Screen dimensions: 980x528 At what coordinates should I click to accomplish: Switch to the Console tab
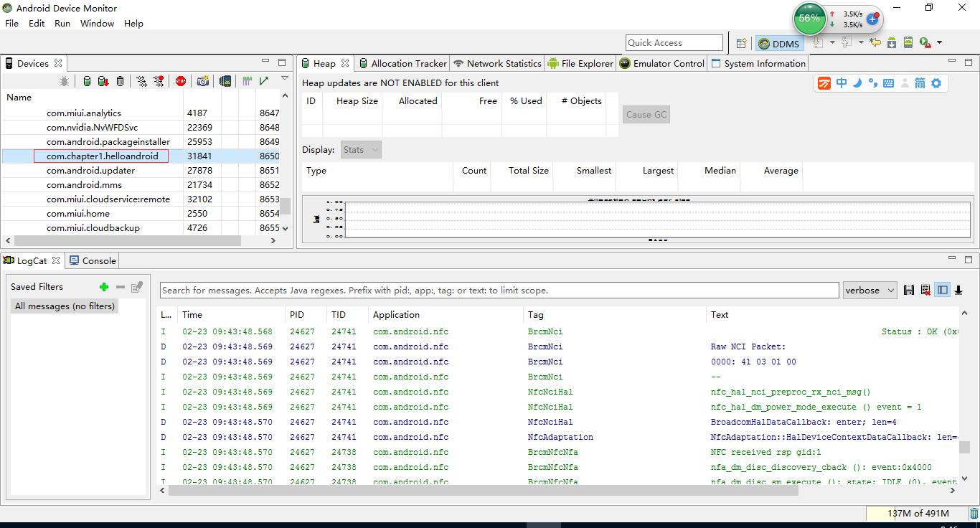point(93,260)
